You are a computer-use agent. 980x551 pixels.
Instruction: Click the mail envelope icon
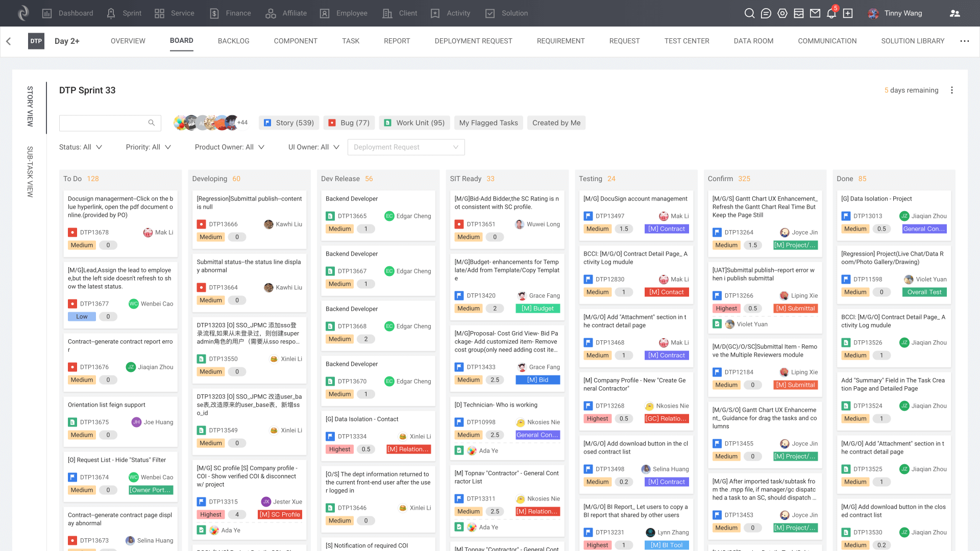tap(815, 13)
